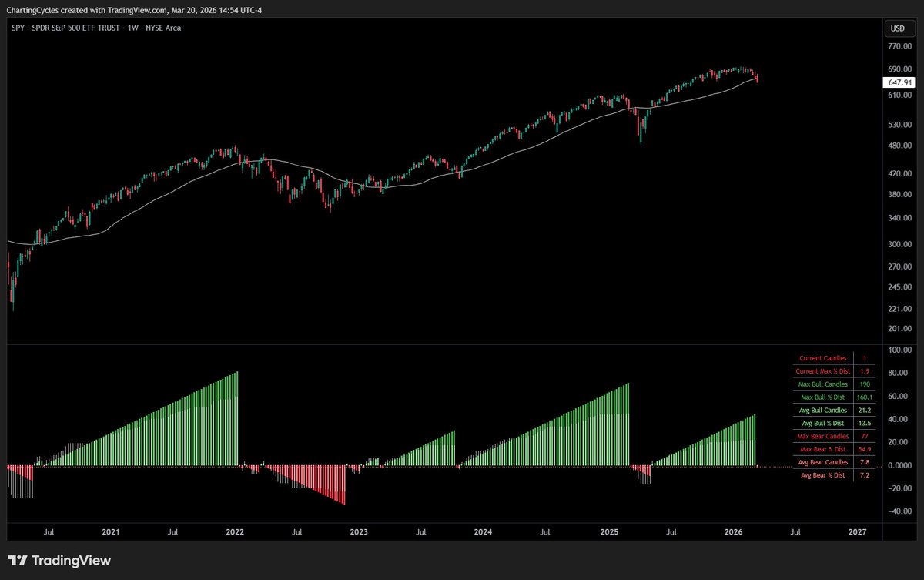Click the Jul label between 2026 and 2027
The image size is (924, 580).
coord(795,532)
